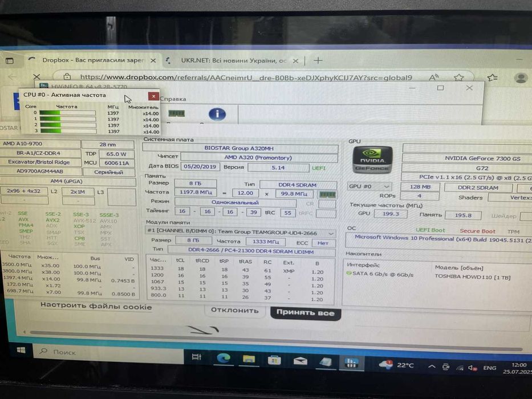Open network icon in system tray
The height and width of the screenshot is (399, 532).
[460, 368]
